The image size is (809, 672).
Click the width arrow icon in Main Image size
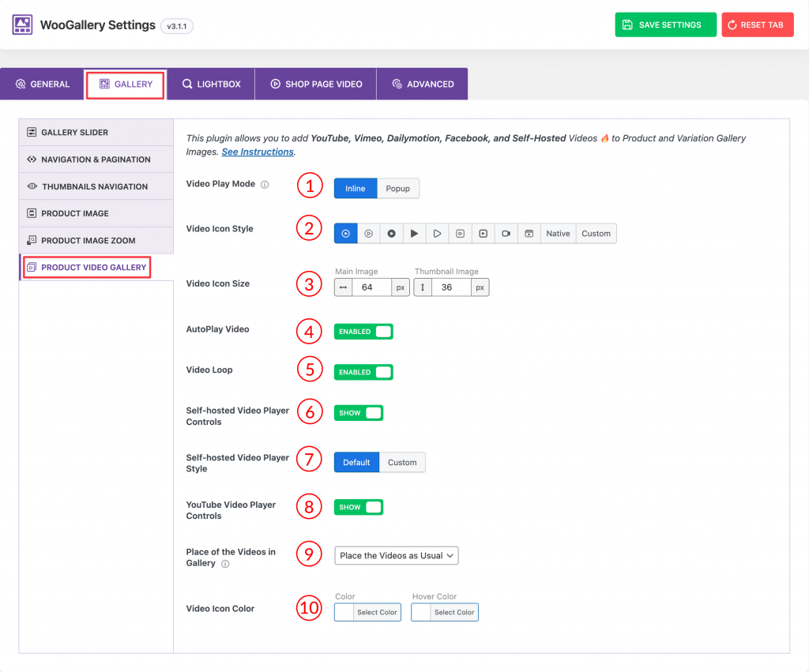coord(343,287)
